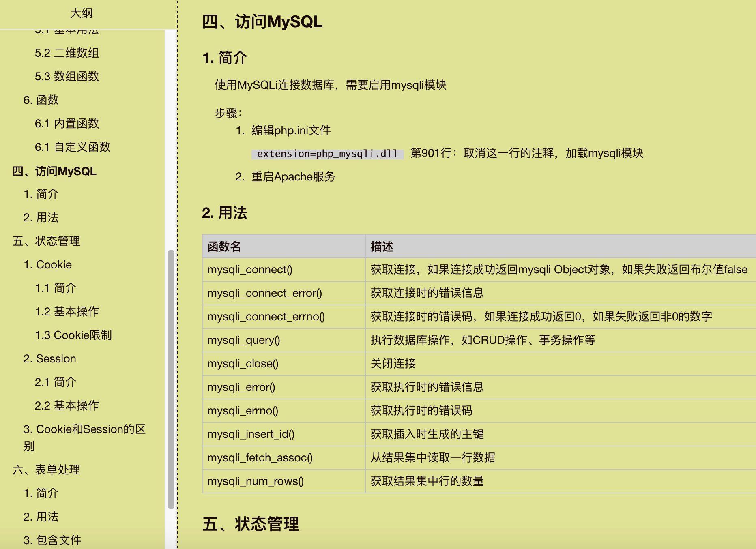The width and height of the screenshot is (756, 549).
Task: Click the 获取执行时的错误码 description cell
Action: (x=561, y=411)
